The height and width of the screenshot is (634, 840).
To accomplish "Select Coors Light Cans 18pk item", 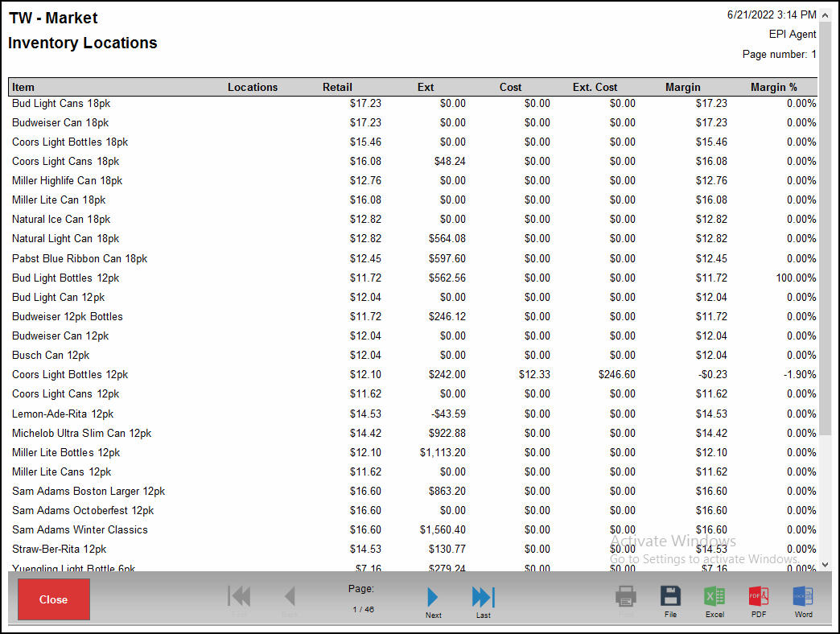I will pos(65,161).
